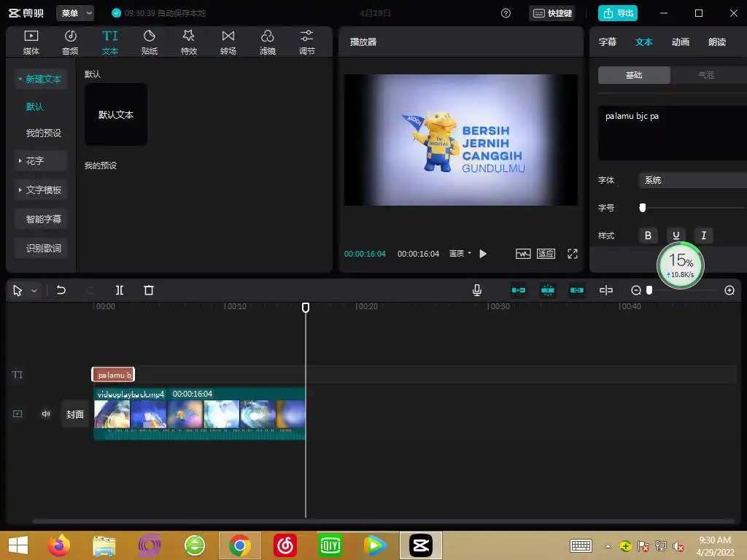Open NetEase Cloud Music from the taskbar
The width and height of the screenshot is (747, 560).
(x=285, y=545)
